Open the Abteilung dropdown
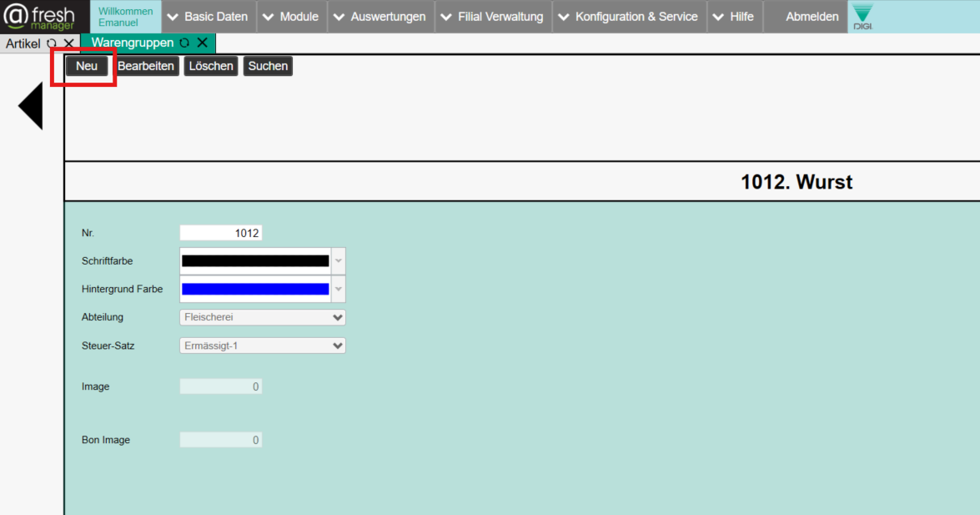This screenshot has width=980, height=515. tap(262, 317)
